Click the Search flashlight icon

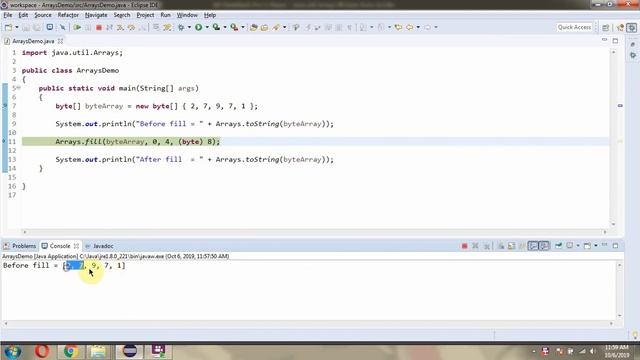[x=276, y=27]
